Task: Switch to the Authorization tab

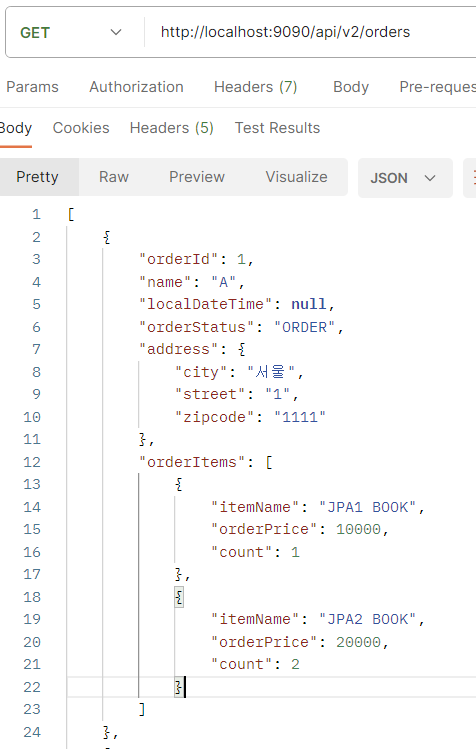Action: tap(137, 87)
